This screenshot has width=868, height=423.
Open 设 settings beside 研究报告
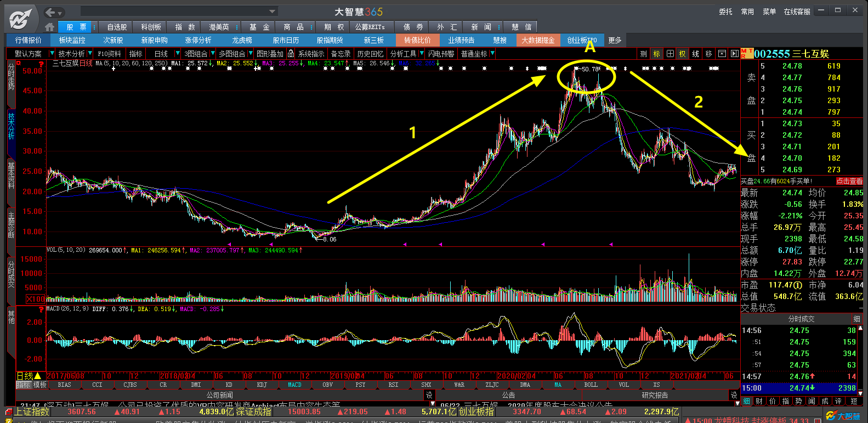click(x=734, y=395)
